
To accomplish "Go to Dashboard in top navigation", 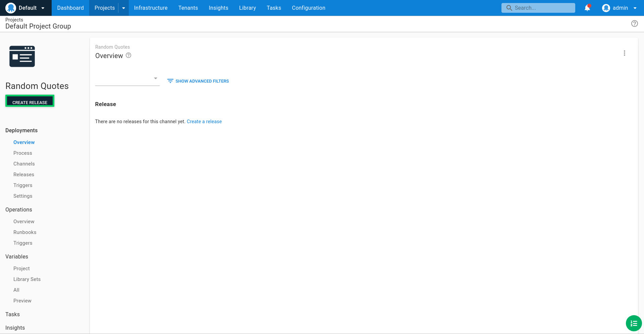I will click(70, 8).
